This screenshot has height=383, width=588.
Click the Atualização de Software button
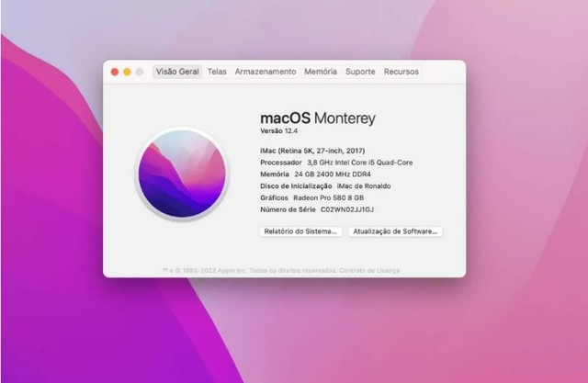click(x=395, y=231)
